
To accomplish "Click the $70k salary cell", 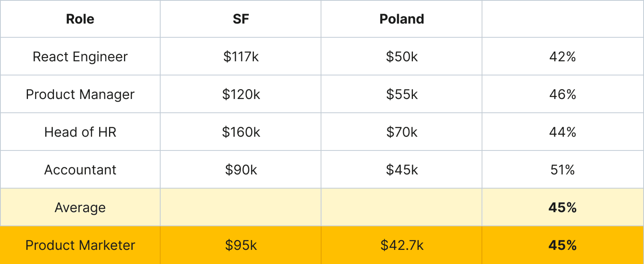I will pos(402,132).
